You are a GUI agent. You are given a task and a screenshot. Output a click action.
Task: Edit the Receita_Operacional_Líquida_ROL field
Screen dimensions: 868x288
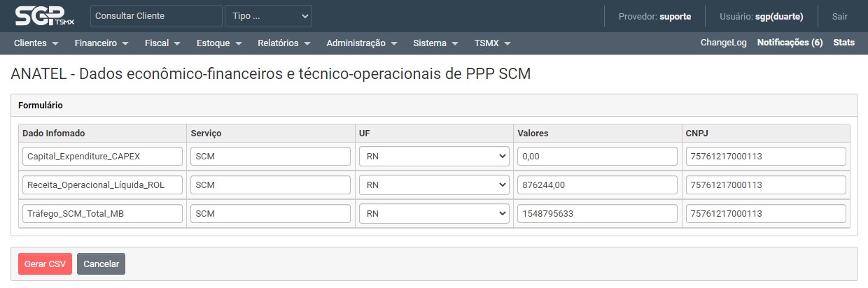[x=102, y=185]
